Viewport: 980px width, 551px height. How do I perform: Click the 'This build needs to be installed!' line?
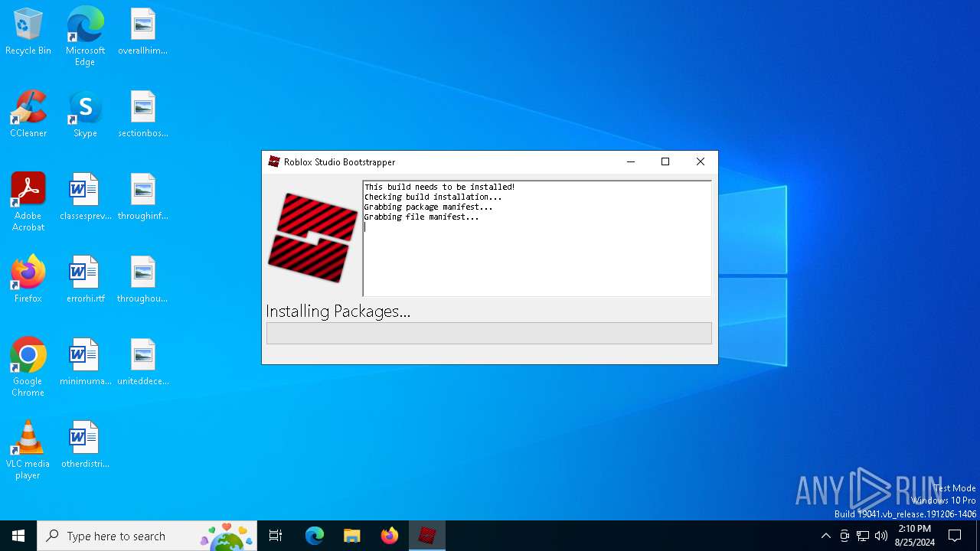pos(439,187)
